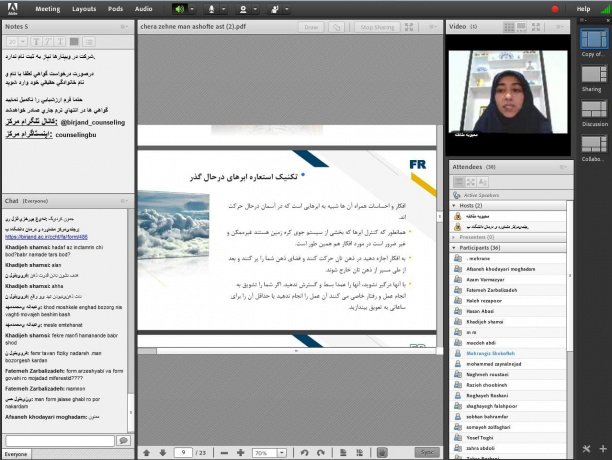The width and height of the screenshot is (612, 460).
Task: Select attendee Hasan Abasi
Action: tap(508, 311)
